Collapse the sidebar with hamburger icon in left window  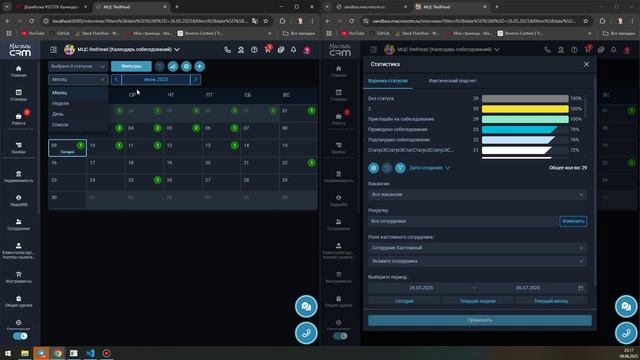[53, 50]
